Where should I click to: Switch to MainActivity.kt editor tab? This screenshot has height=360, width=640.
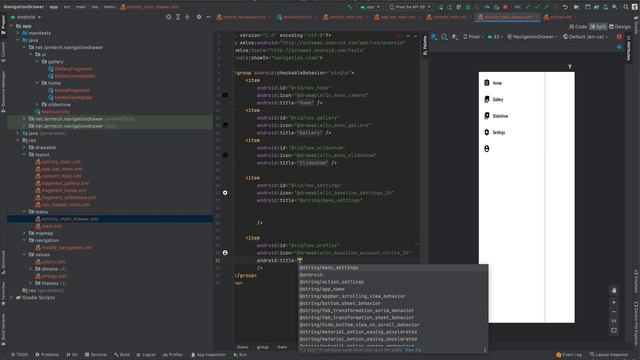tap(296, 17)
